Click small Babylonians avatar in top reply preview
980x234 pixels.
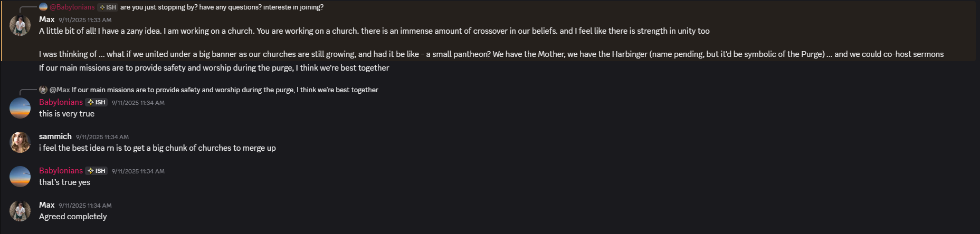pyautogui.click(x=43, y=7)
